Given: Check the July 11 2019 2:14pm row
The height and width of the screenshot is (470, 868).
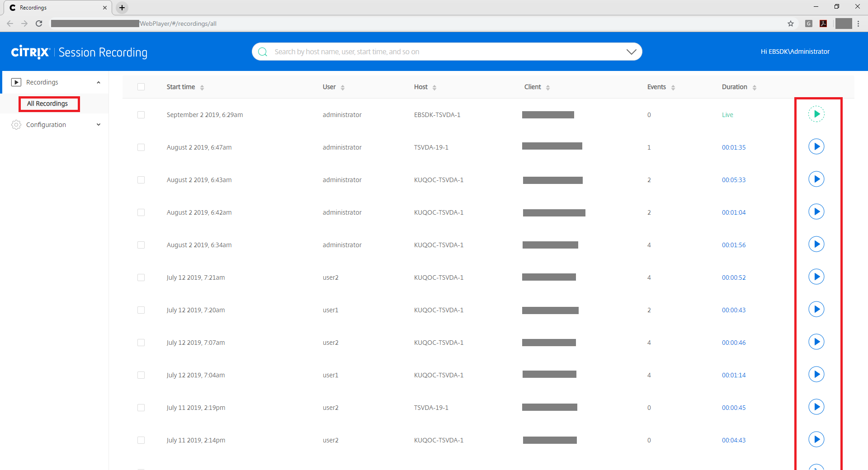Looking at the screenshot, I should (x=141, y=440).
